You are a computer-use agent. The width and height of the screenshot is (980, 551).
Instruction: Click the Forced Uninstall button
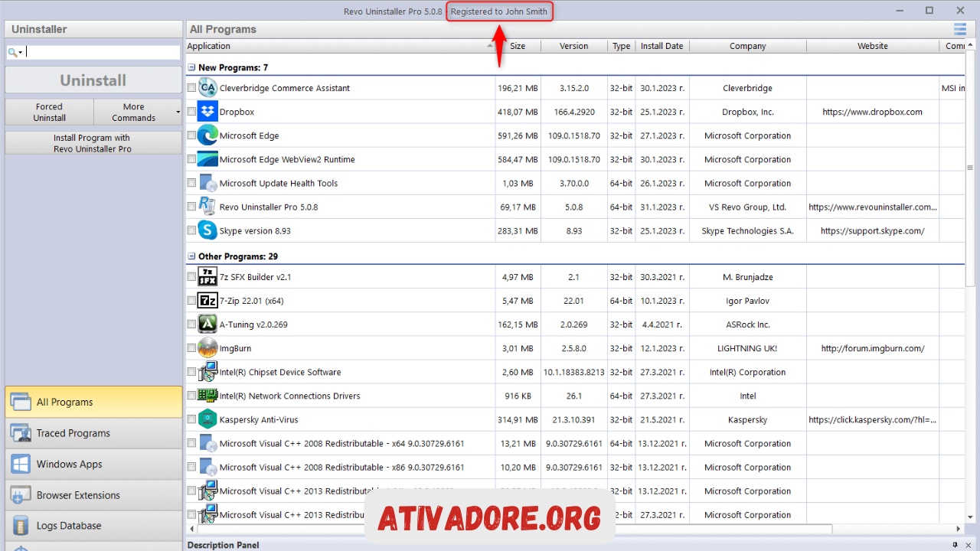click(x=49, y=112)
